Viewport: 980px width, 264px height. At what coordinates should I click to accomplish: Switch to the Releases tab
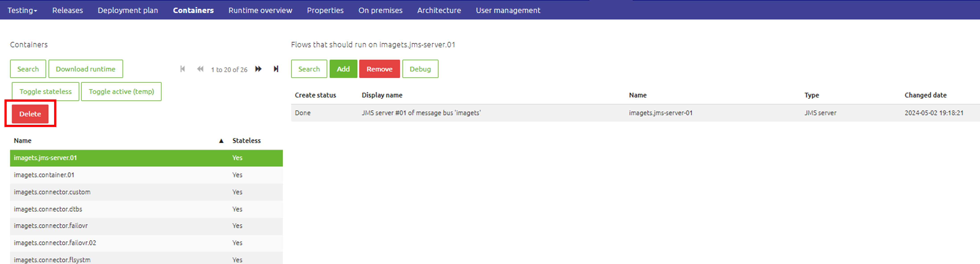67,10
